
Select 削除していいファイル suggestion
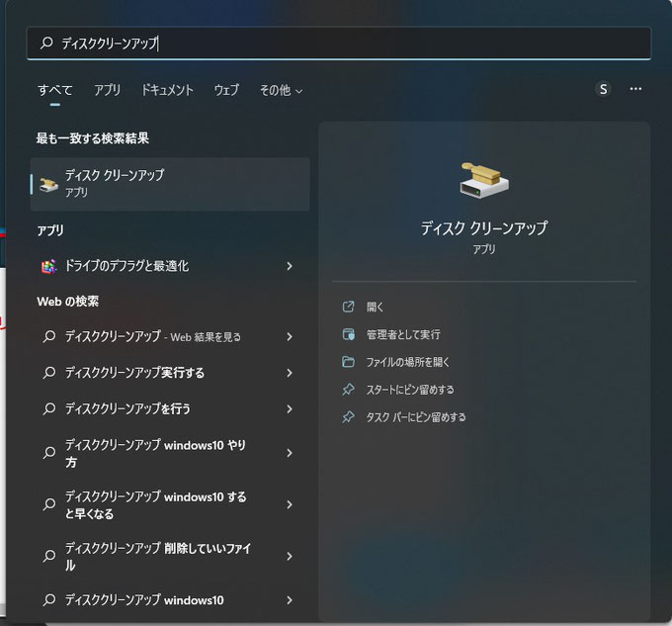[170, 556]
